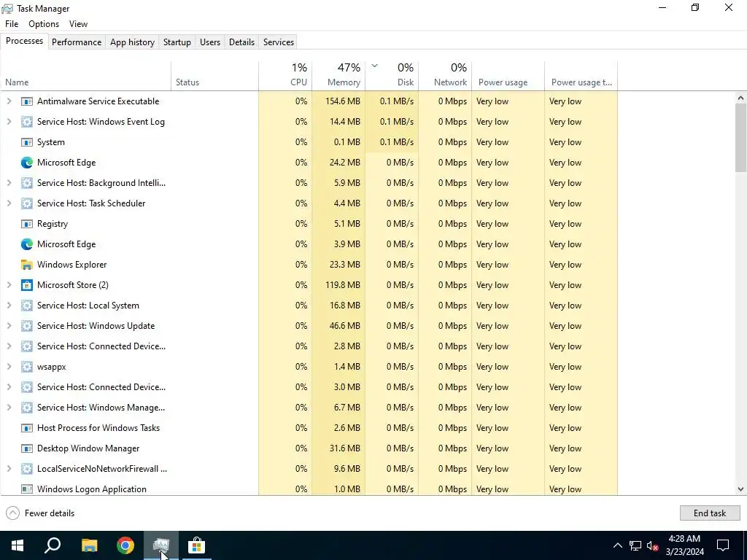Switch to the Performance tab
The width and height of the screenshot is (747, 560).
pos(77,42)
